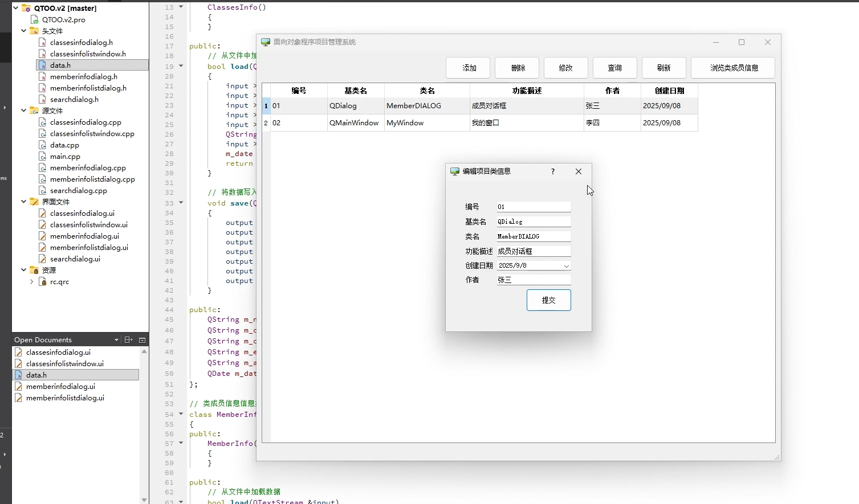Open the 创建日期 date dropdown
Viewport: 859px width, 504px height.
tap(566, 266)
